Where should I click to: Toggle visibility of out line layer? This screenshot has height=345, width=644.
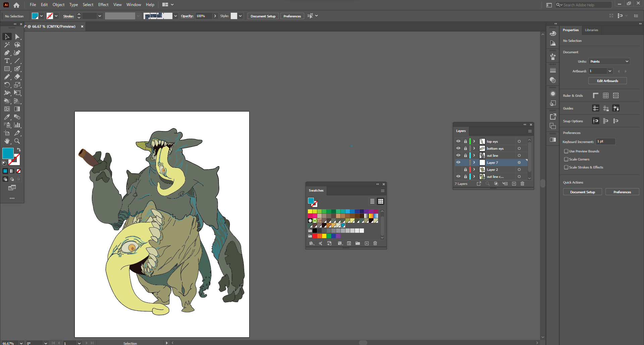458,155
